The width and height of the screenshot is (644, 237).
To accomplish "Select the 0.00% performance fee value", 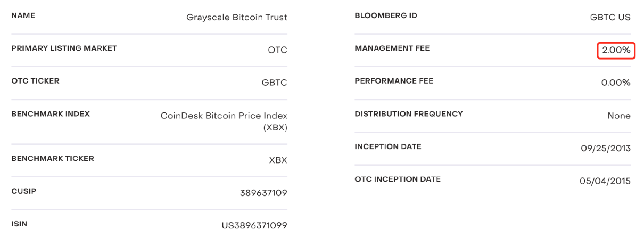I will pos(616,83).
